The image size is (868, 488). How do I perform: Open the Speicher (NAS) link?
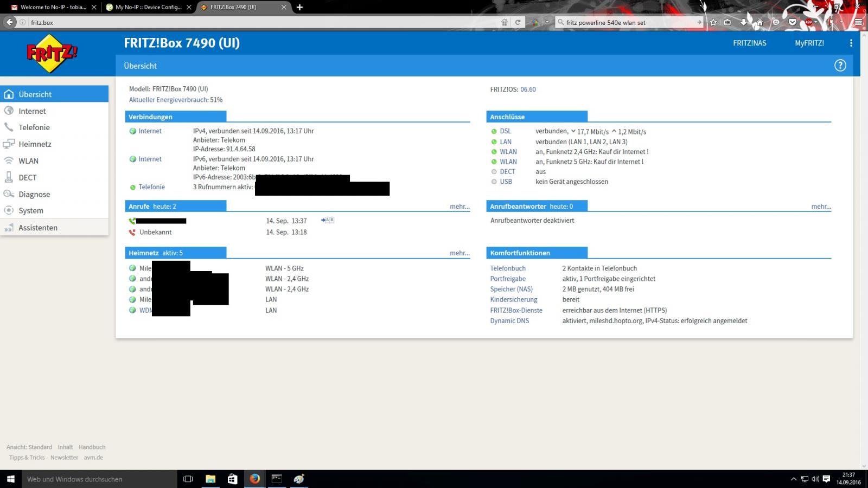click(x=512, y=289)
